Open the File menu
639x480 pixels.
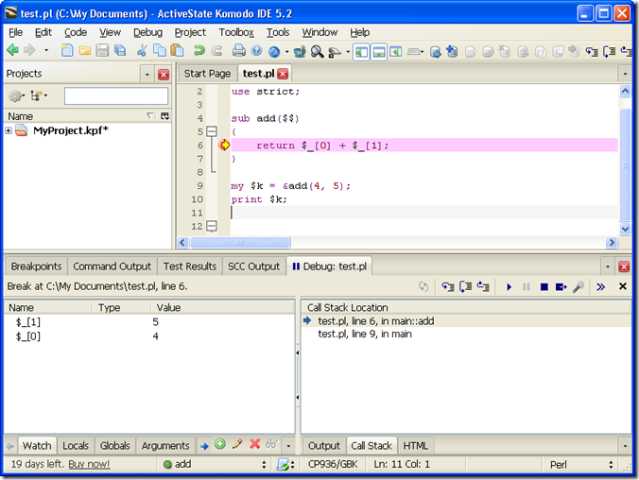click(15, 33)
